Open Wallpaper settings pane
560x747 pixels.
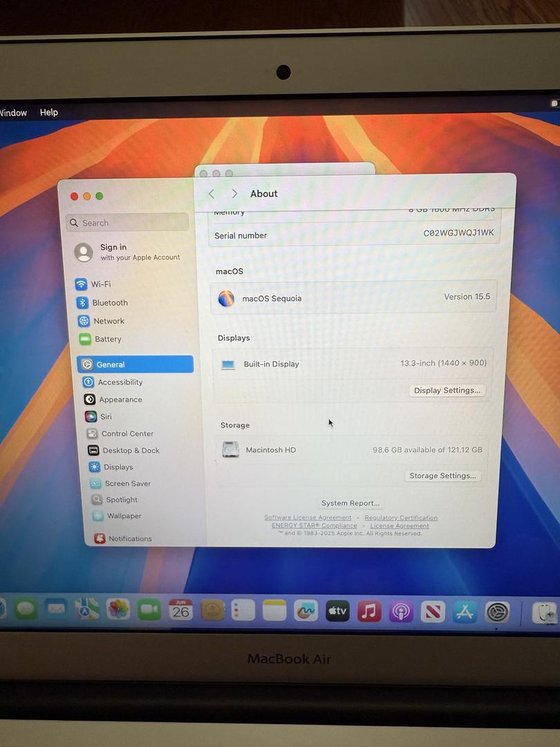(x=124, y=516)
